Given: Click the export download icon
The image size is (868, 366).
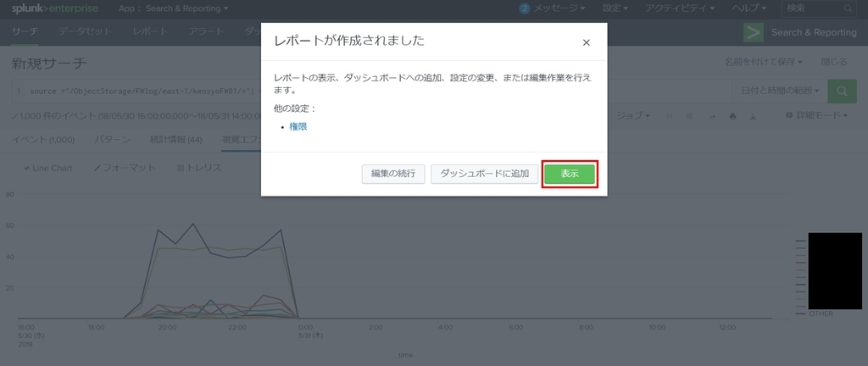Looking at the screenshot, I should point(753,115).
